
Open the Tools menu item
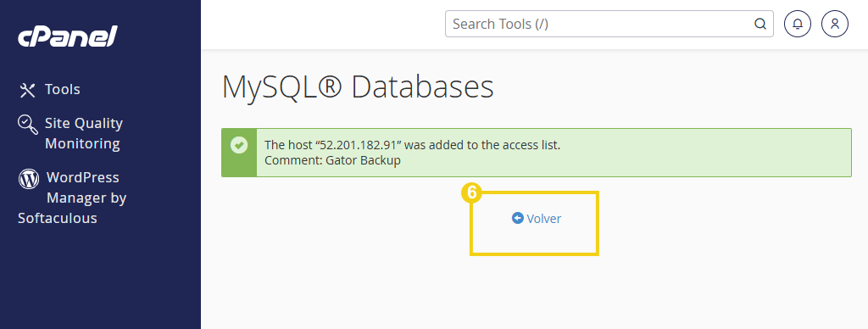click(x=50, y=89)
